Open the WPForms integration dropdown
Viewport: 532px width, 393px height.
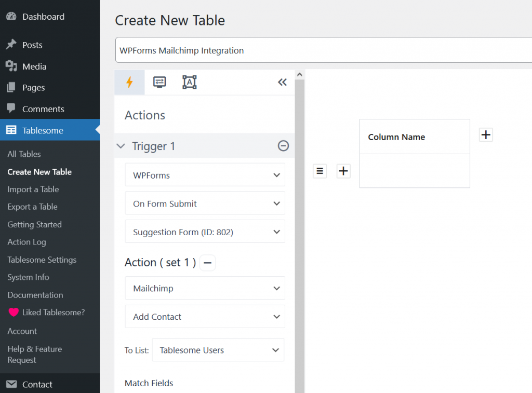pos(205,175)
